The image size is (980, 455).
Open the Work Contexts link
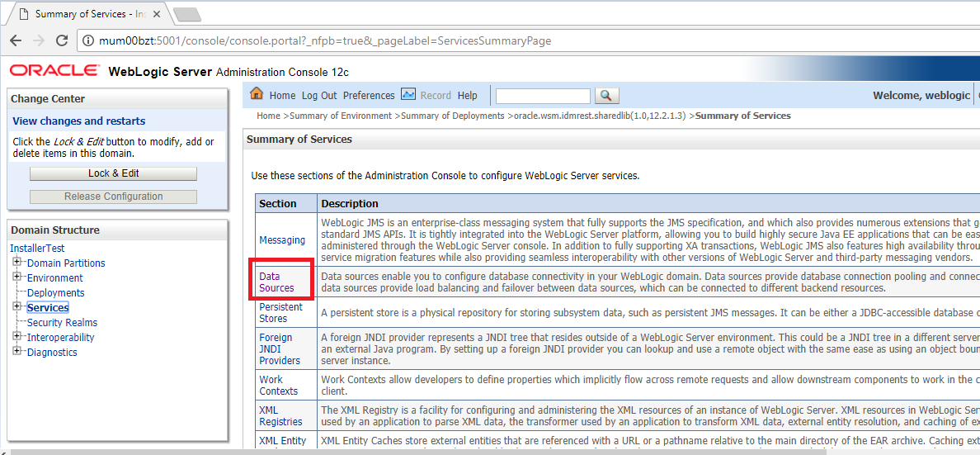pyautogui.click(x=278, y=386)
